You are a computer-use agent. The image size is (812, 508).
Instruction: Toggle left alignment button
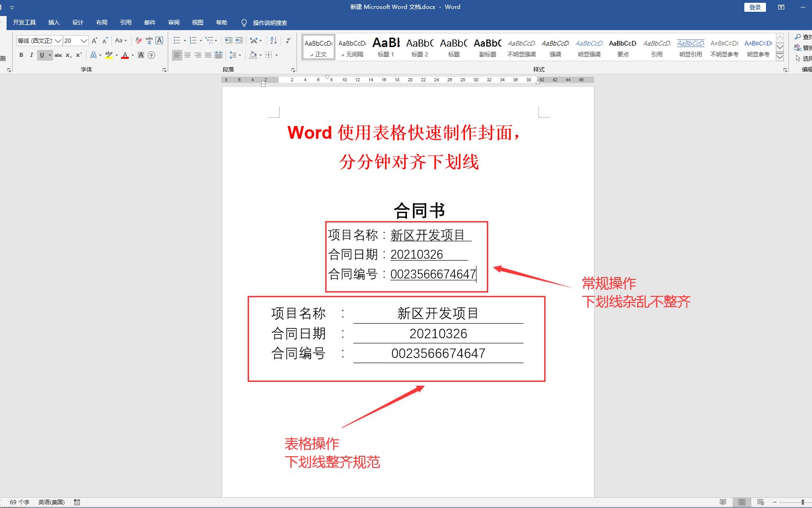177,55
